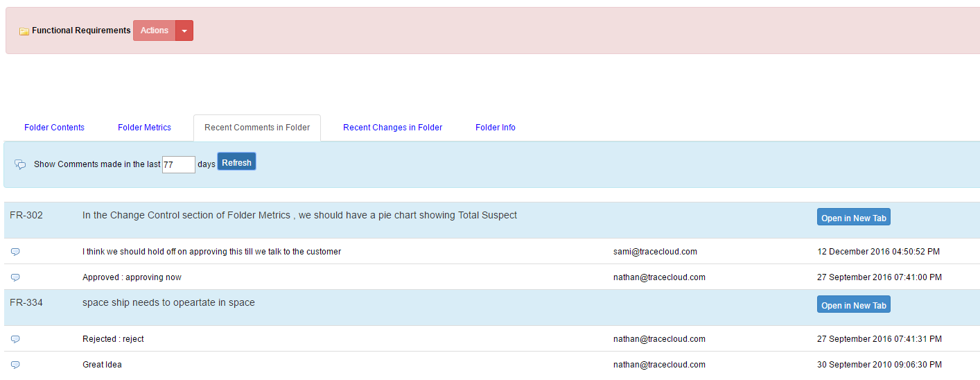Go to Recent Changes in Folder tab

point(392,128)
